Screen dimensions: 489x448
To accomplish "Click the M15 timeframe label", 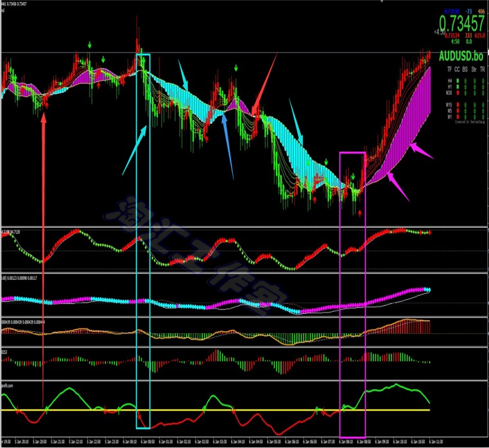I will (x=449, y=105).
